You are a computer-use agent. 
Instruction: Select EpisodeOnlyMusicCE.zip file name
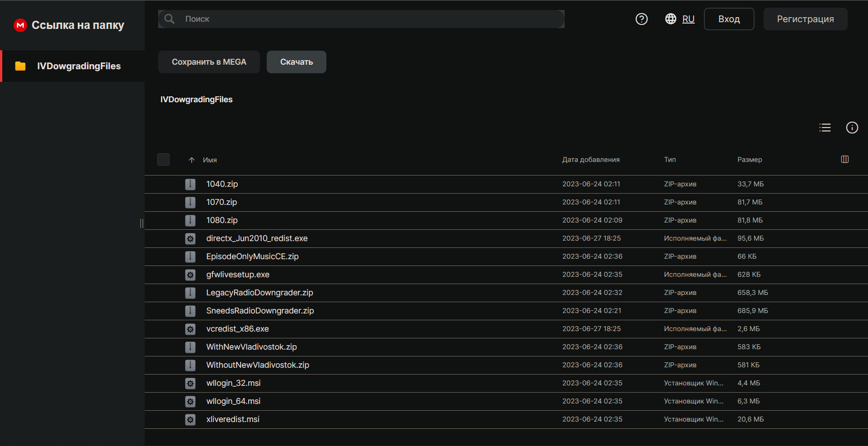[x=252, y=256]
